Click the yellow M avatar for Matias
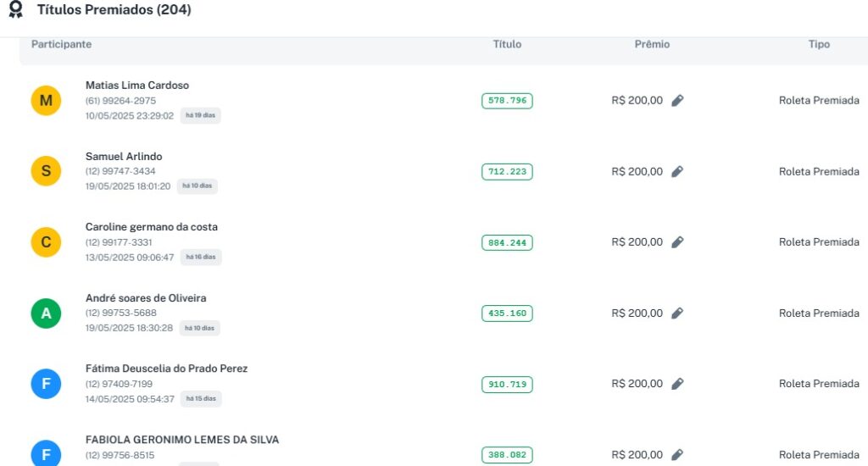868x466 pixels. (x=46, y=101)
